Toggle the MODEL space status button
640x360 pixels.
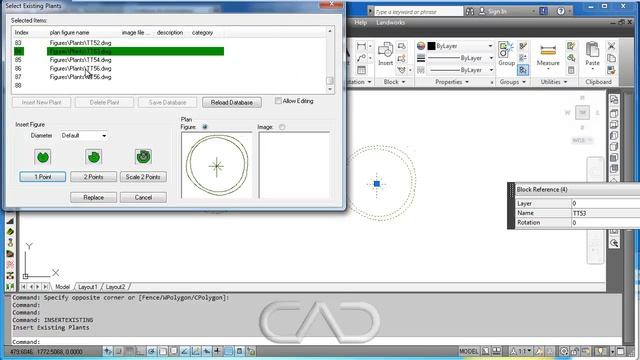point(469,351)
